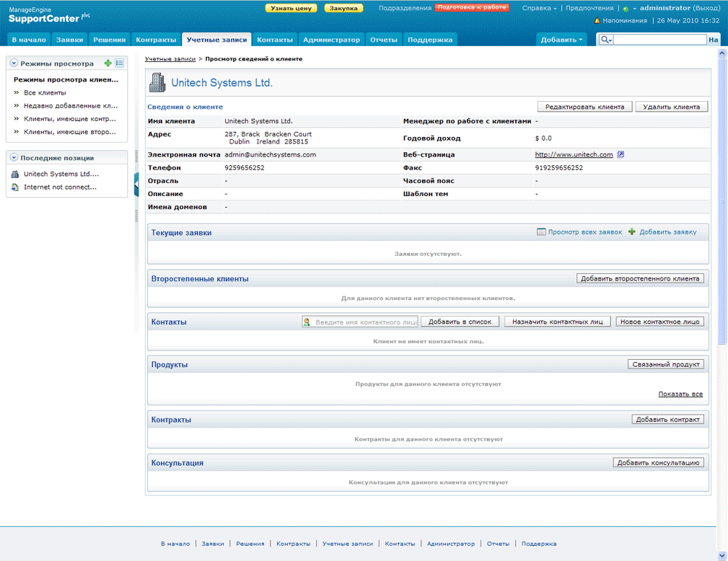Image resolution: width=728 pixels, height=561 pixels.
Task: Open Internet not connect recent item
Action: (x=60, y=187)
